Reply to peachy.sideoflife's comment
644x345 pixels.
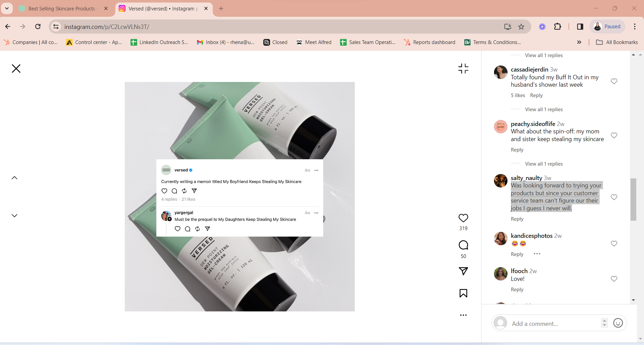tap(517, 150)
